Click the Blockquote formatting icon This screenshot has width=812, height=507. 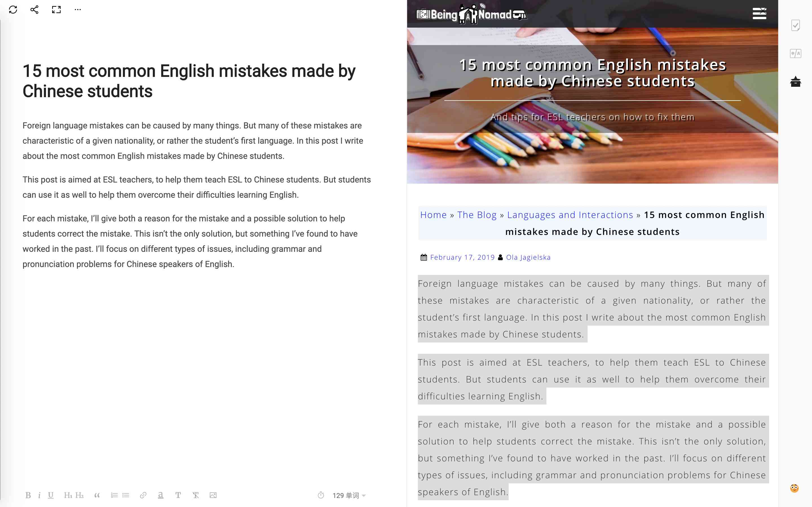coord(96,495)
